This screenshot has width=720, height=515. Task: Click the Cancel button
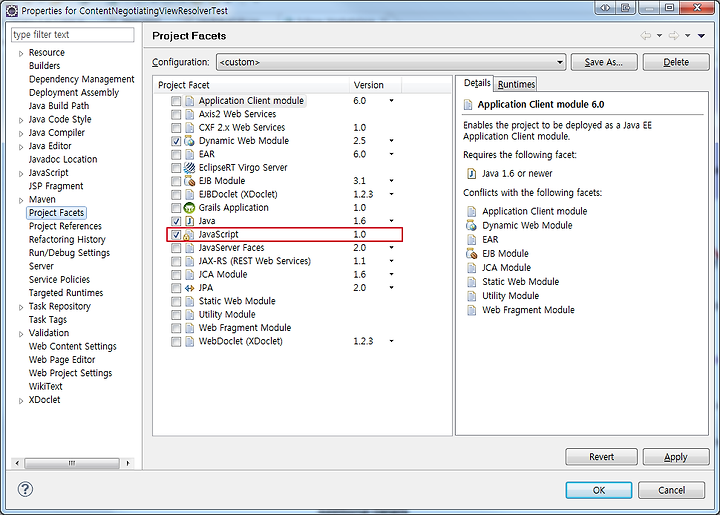tap(671, 490)
